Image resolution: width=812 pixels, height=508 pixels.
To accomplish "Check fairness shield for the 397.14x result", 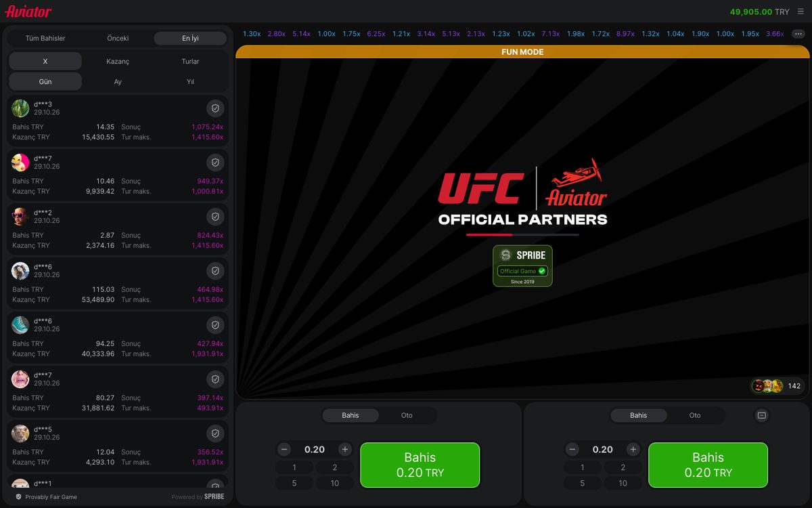I will (x=215, y=379).
